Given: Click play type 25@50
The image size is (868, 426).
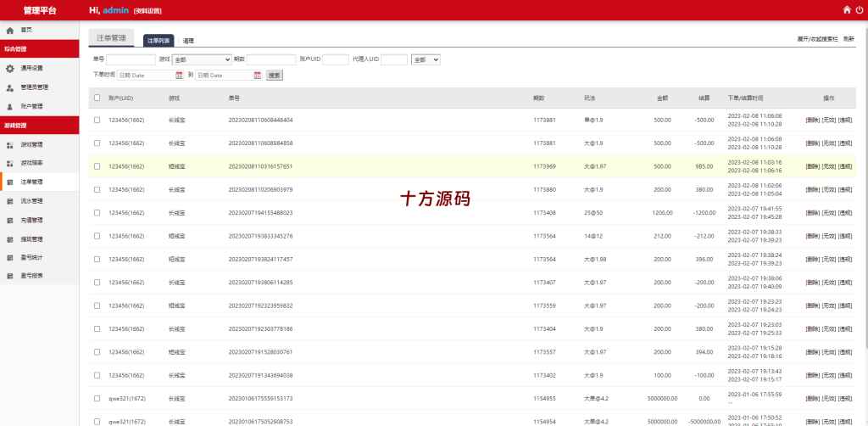Looking at the screenshot, I should pos(593,213).
